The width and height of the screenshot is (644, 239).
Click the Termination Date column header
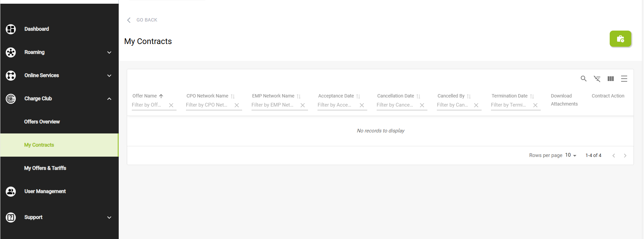click(x=509, y=96)
